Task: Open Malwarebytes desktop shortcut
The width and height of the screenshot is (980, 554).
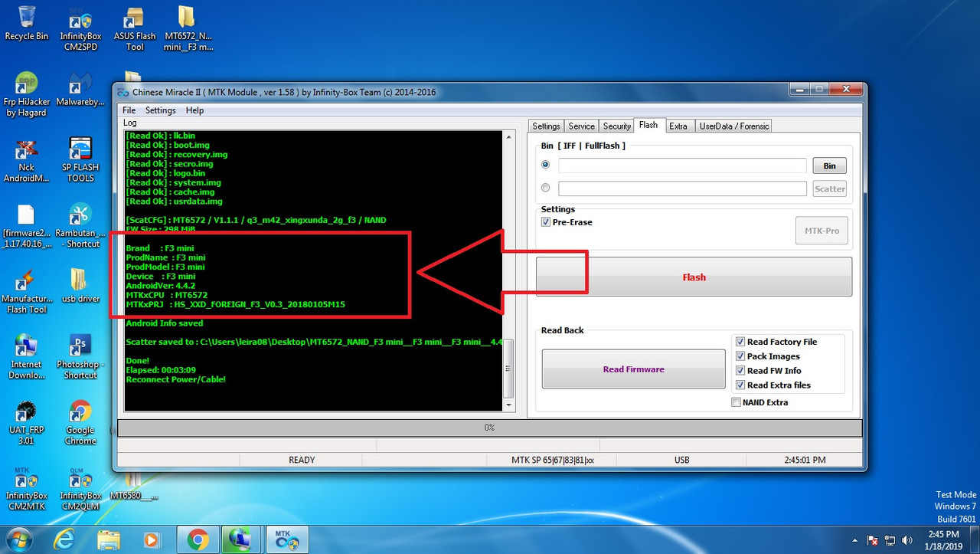Action: 80,90
